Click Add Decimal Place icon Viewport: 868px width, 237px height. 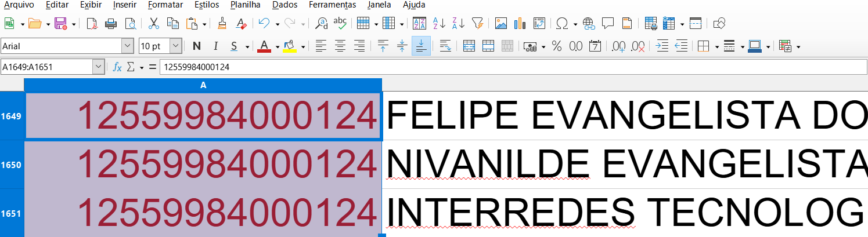(x=619, y=46)
